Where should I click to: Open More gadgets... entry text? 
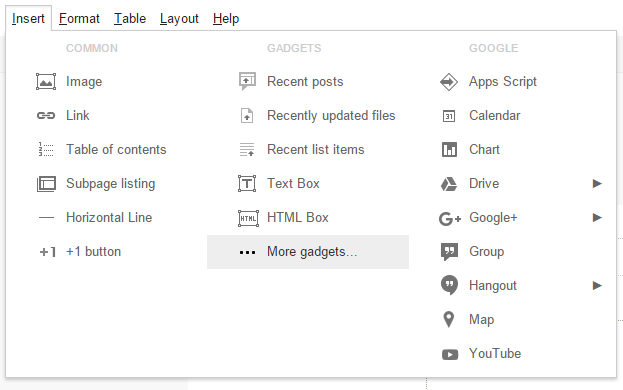[312, 252]
